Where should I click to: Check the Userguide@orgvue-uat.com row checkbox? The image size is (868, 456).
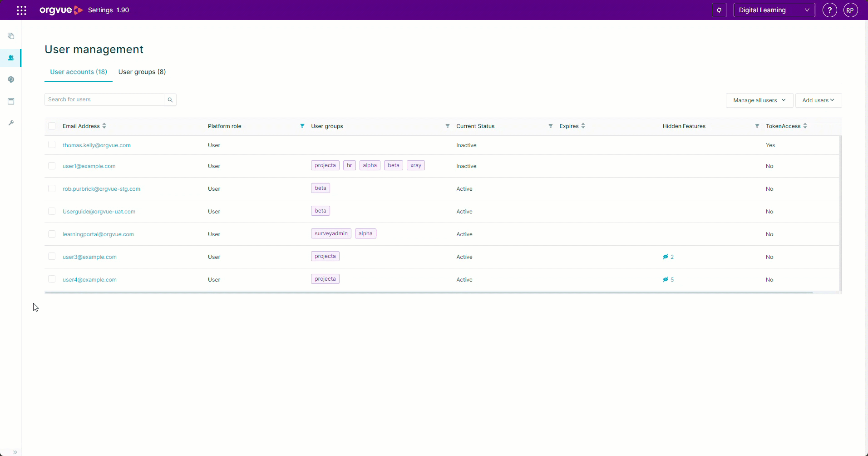(52, 211)
